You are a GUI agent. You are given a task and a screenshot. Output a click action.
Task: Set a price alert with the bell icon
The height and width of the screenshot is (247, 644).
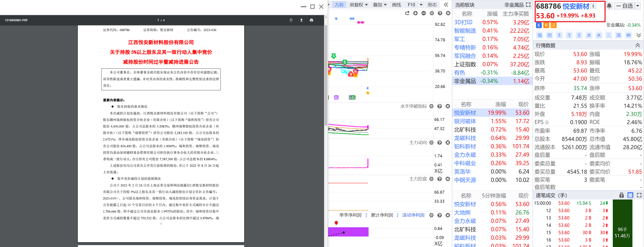[609, 6]
